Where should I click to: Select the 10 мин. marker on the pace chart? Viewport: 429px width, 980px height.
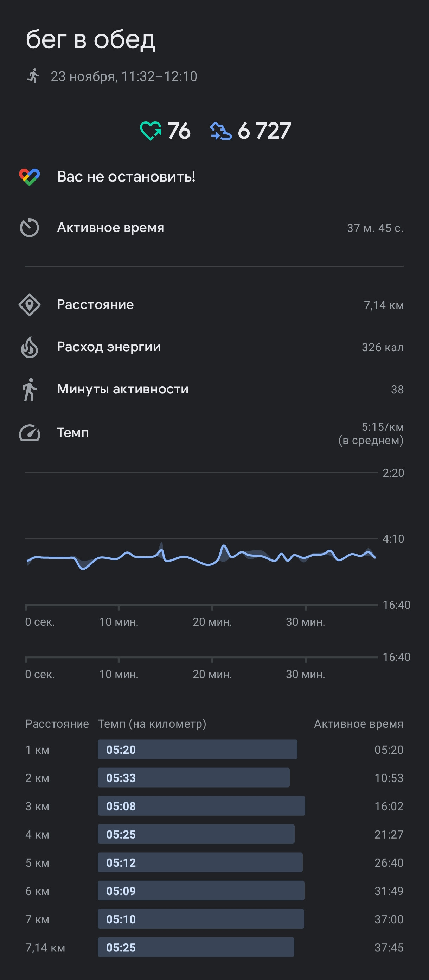point(119,622)
